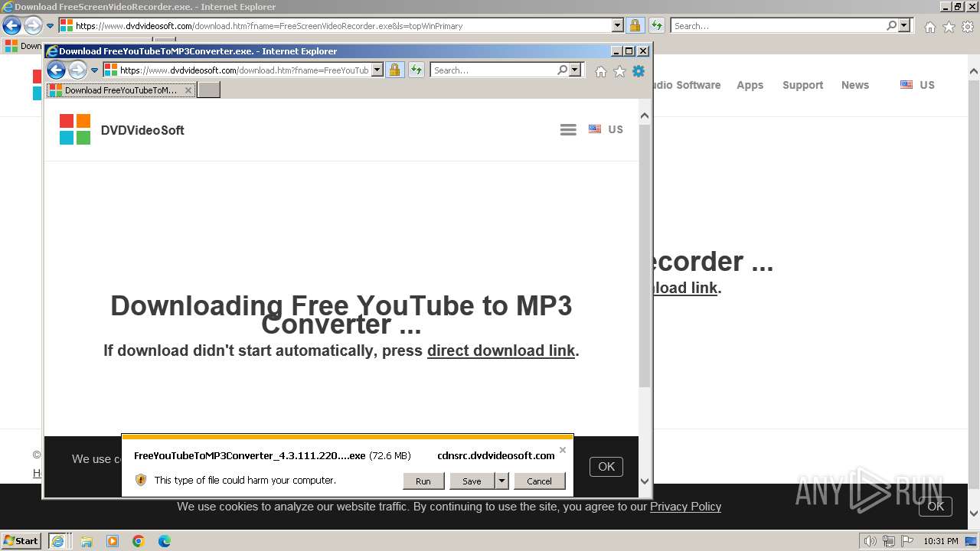Viewport: 980px width, 551px height.
Task: Go back in the background IE window
Action: coord(11,26)
